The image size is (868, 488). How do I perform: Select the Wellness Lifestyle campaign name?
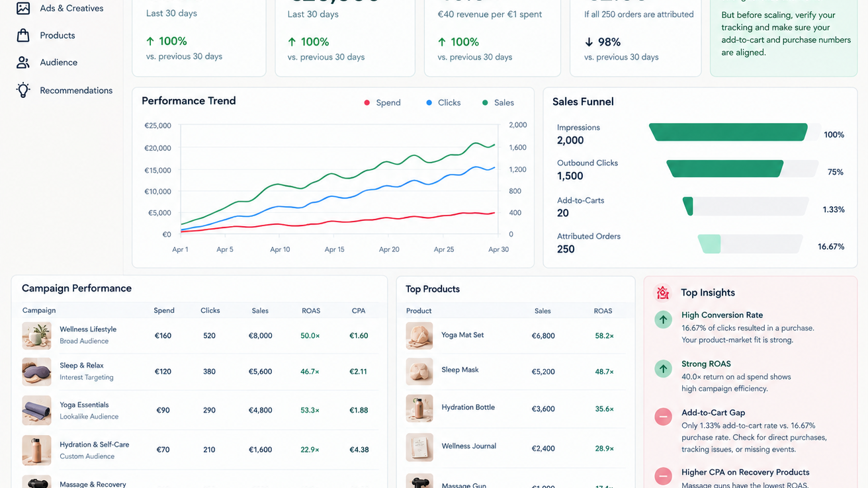(x=88, y=329)
